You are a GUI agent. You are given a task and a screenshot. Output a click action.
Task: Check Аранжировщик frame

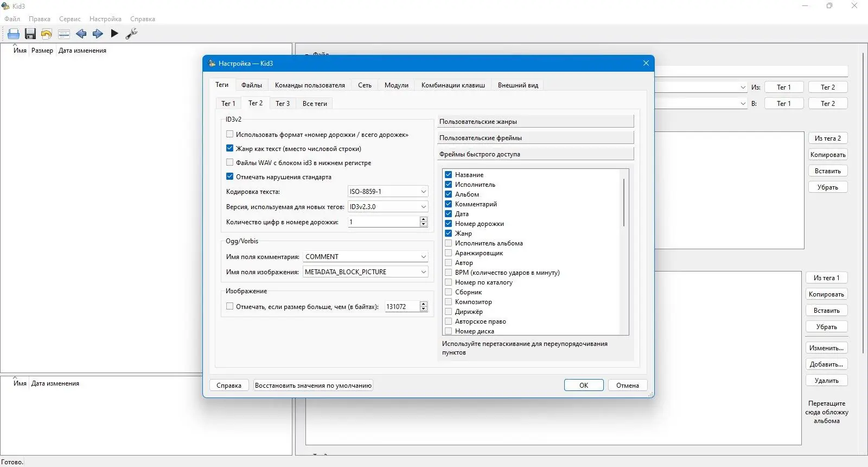(x=449, y=253)
